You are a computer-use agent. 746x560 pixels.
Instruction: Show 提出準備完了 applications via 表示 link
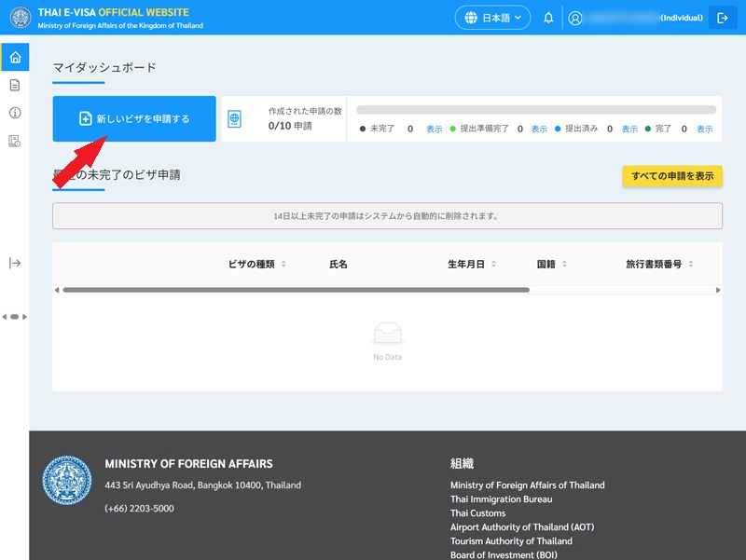[539, 129]
